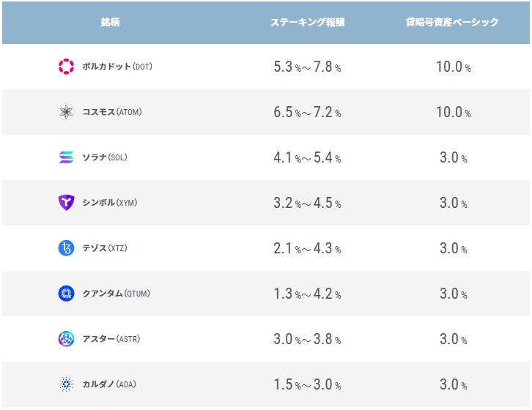
Task: Select the コスモス (ATOM) name text
Action: point(112,112)
